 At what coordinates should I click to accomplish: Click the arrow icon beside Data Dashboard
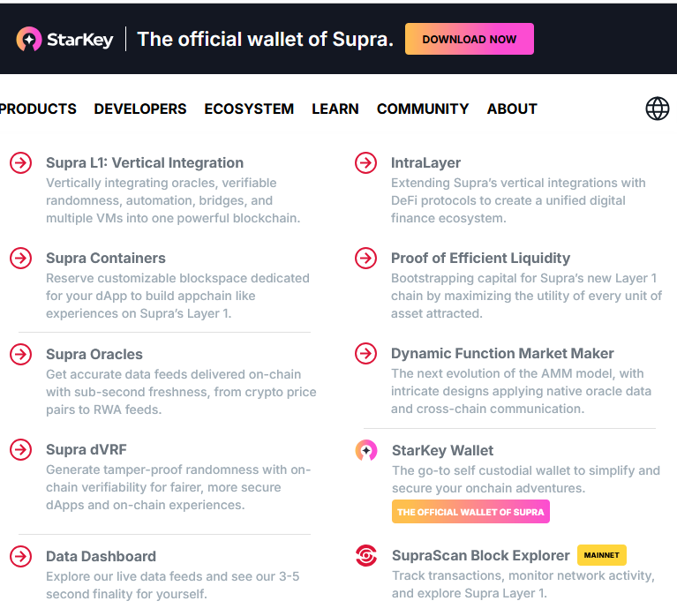[20, 556]
